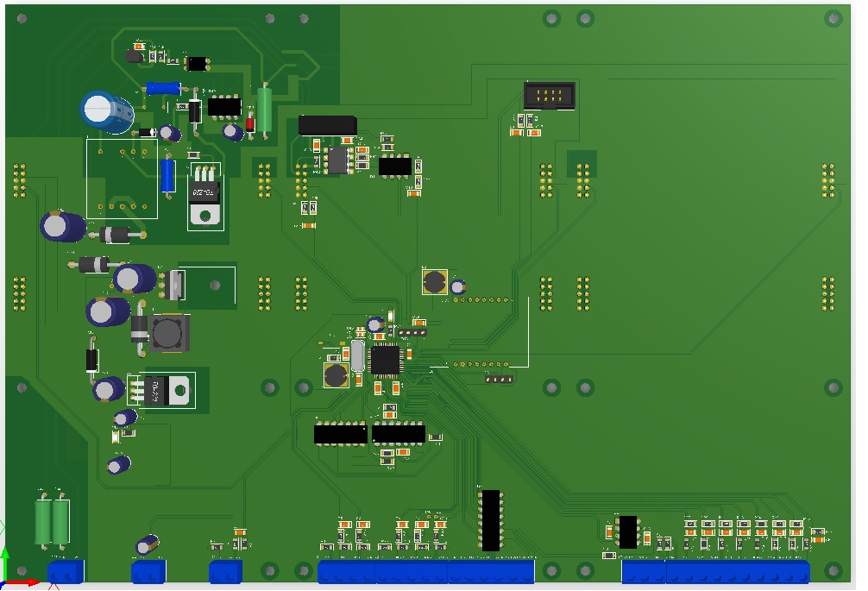This screenshot has width=868, height=591.
Task: Select the small red glass diode
Action: point(250,123)
